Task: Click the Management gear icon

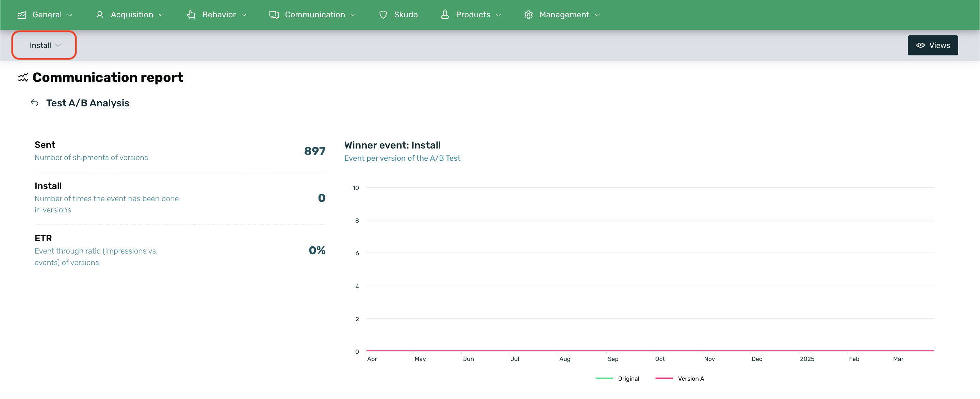Action: point(528,15)
